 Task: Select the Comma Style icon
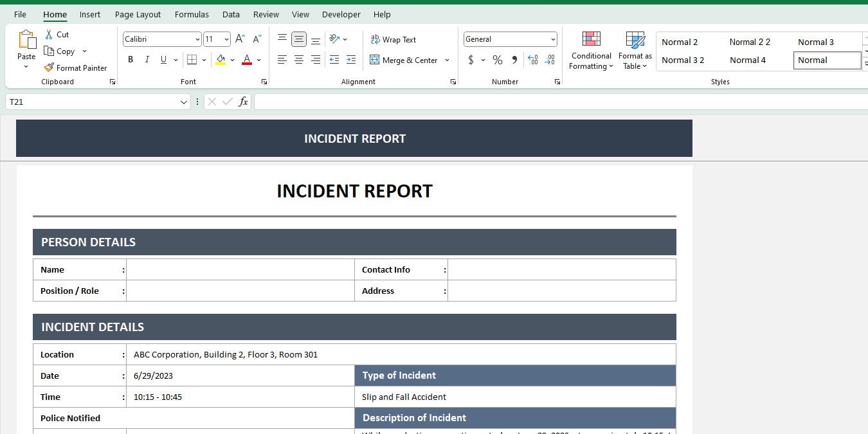513,60
